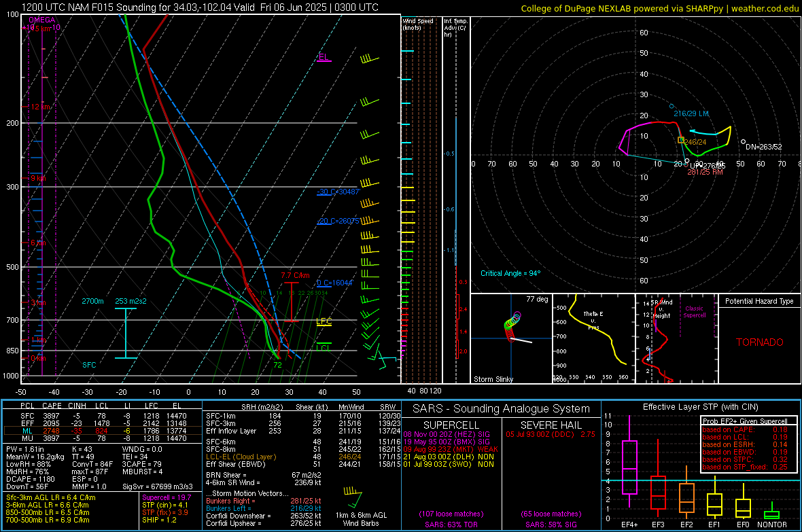This screenshot has height=532, width=802.
Task: Select the highlighted ML parcel row
Action: 103,431
